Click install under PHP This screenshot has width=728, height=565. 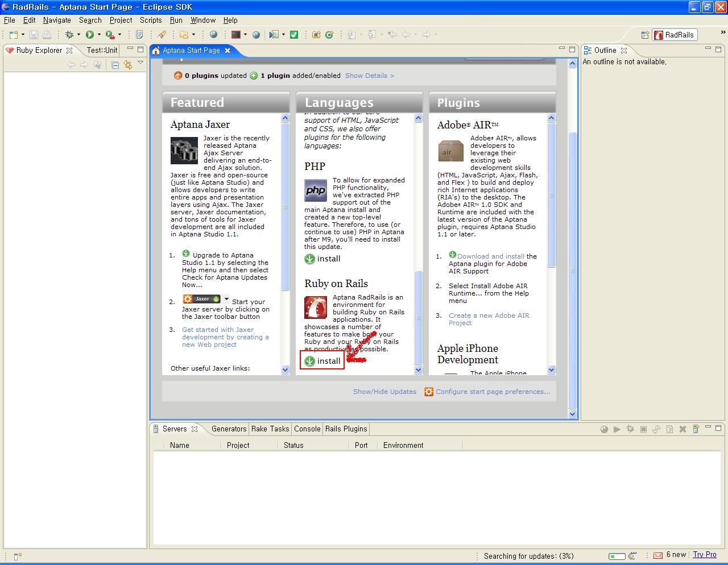[322, 259]
